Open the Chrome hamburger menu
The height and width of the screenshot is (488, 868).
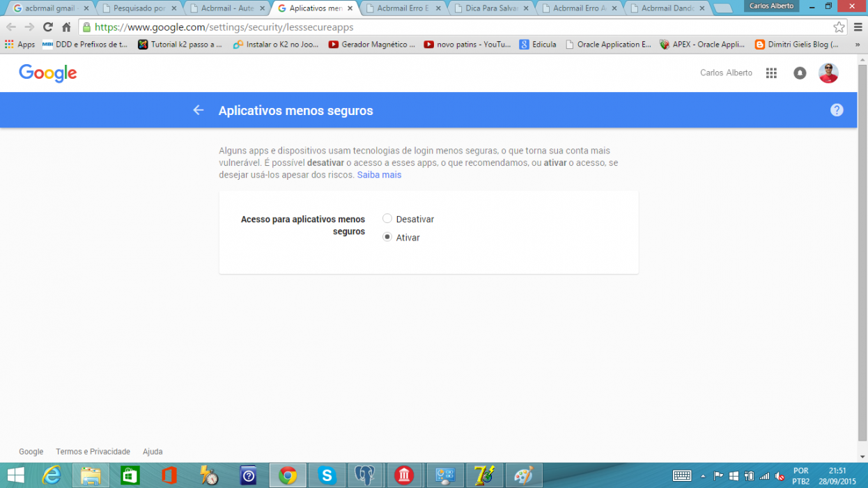tap(858, 27)
